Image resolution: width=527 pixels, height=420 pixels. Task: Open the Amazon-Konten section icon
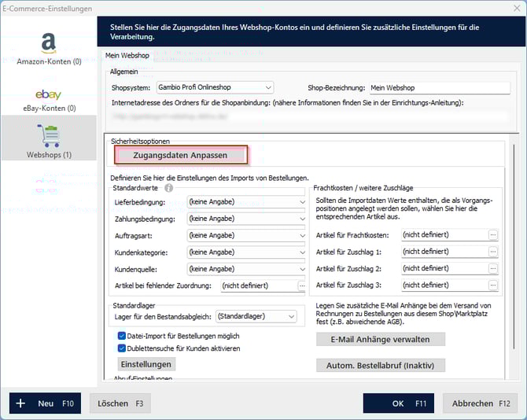[x=49, y=43]
